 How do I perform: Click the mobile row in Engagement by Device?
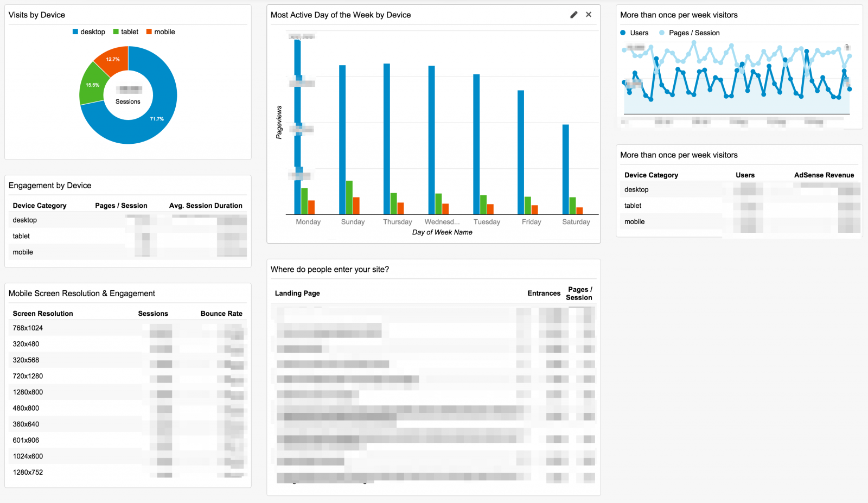point(128,252)
